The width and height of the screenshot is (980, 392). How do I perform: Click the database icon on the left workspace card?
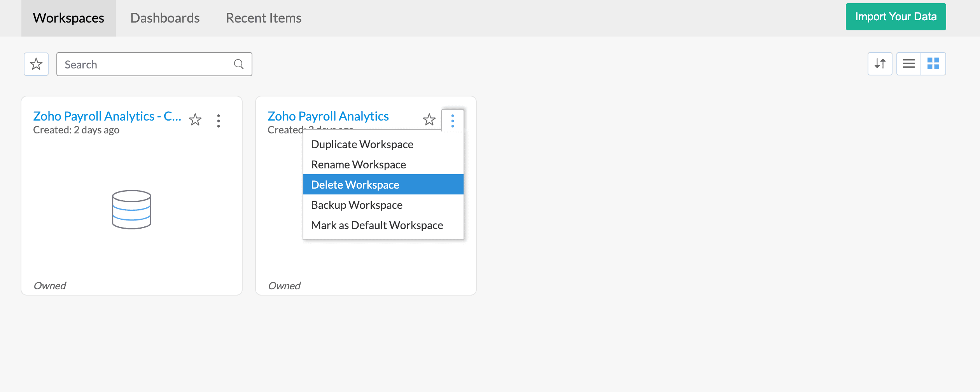131,210
